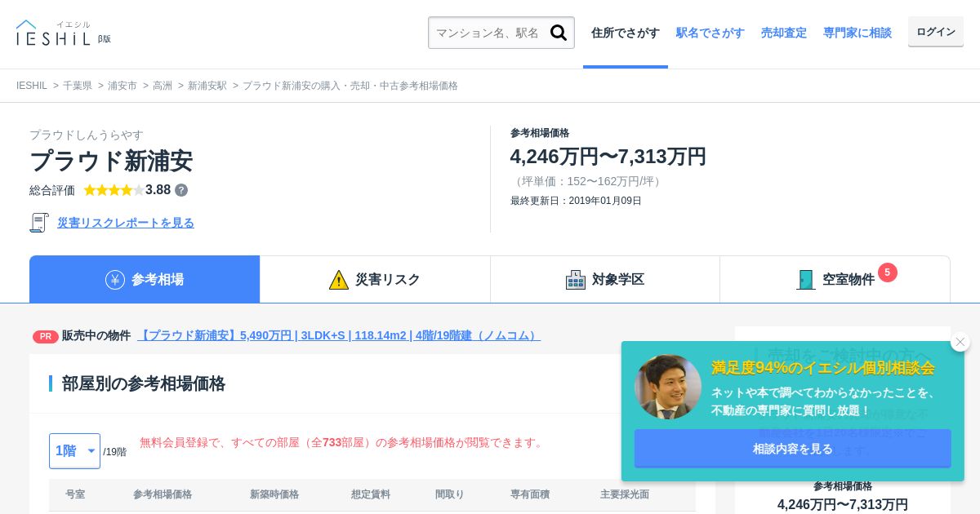Click the help question mark beside 3.88
This screenshot has width=980, height=514.
pos(181,190)
